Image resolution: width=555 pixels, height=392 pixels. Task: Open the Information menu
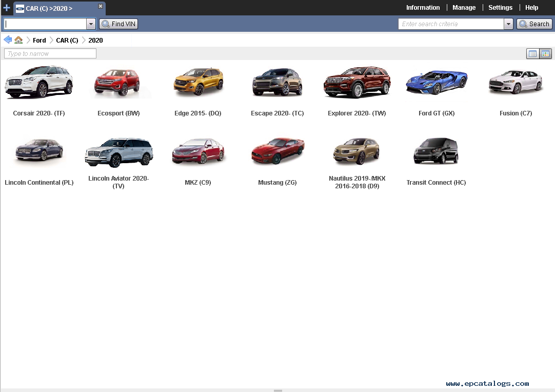click(423, 8)
